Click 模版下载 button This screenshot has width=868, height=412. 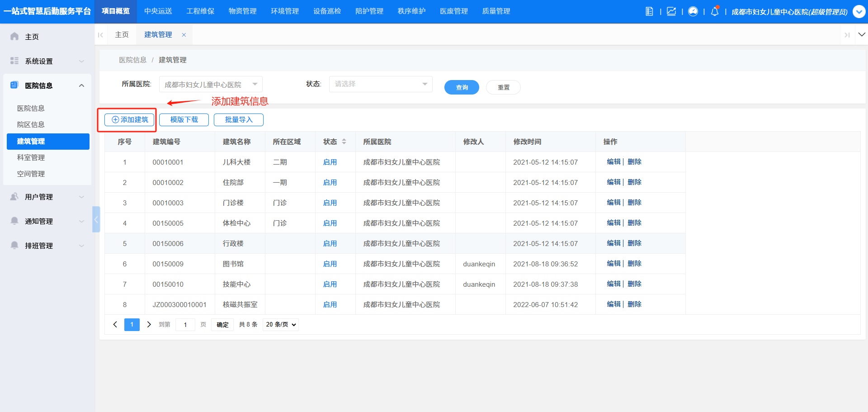(184, 119)
